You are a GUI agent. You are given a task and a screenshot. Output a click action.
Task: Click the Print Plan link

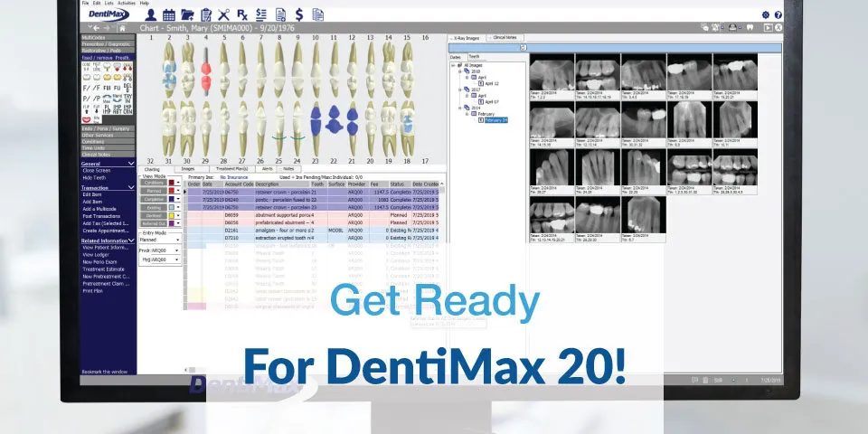(93, 290)
